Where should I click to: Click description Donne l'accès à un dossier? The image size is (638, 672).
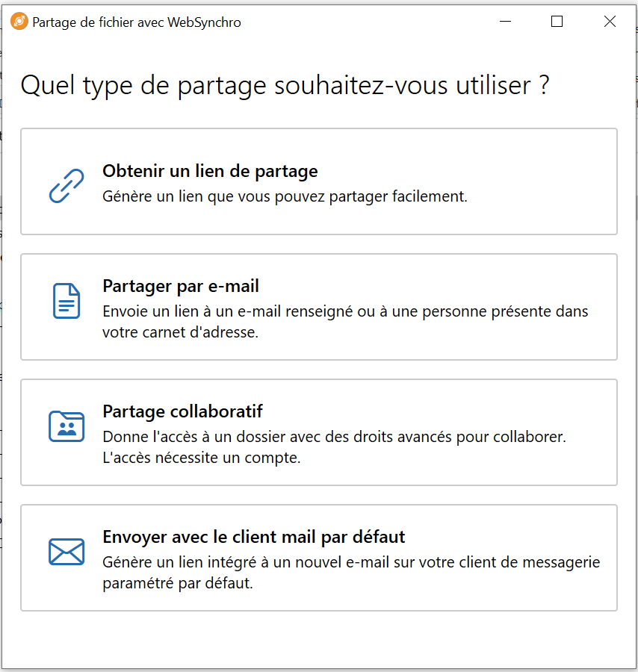[x=335, y=437]
